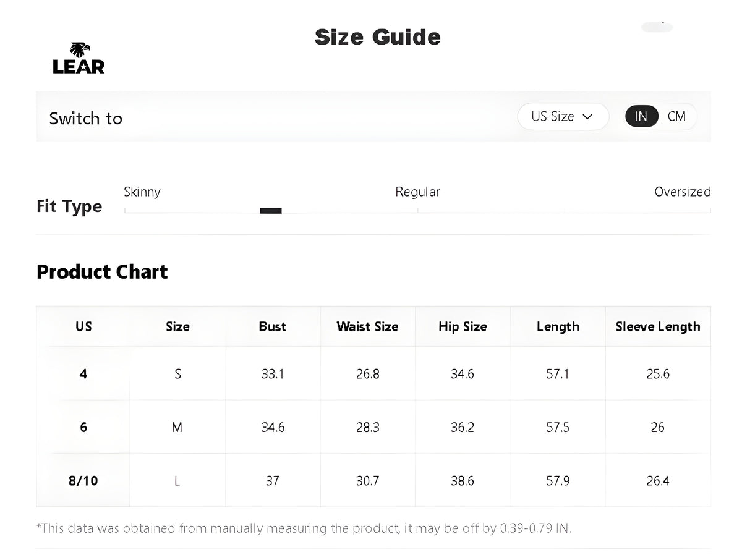Click the Length column header
742x560 pixels.
tap(558, 326)
